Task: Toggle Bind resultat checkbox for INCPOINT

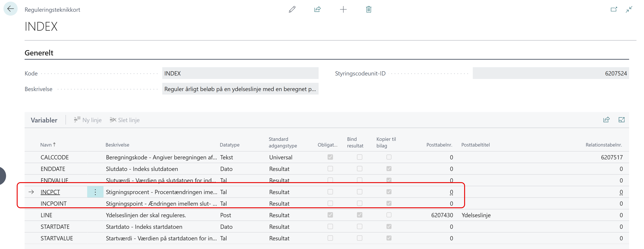Action: [x=360, y=203]
